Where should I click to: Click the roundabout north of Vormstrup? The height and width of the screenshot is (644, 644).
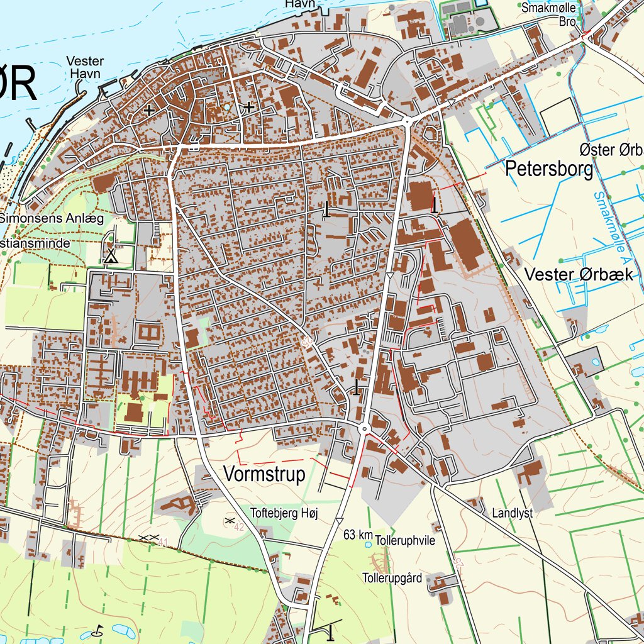pos(364,429)
